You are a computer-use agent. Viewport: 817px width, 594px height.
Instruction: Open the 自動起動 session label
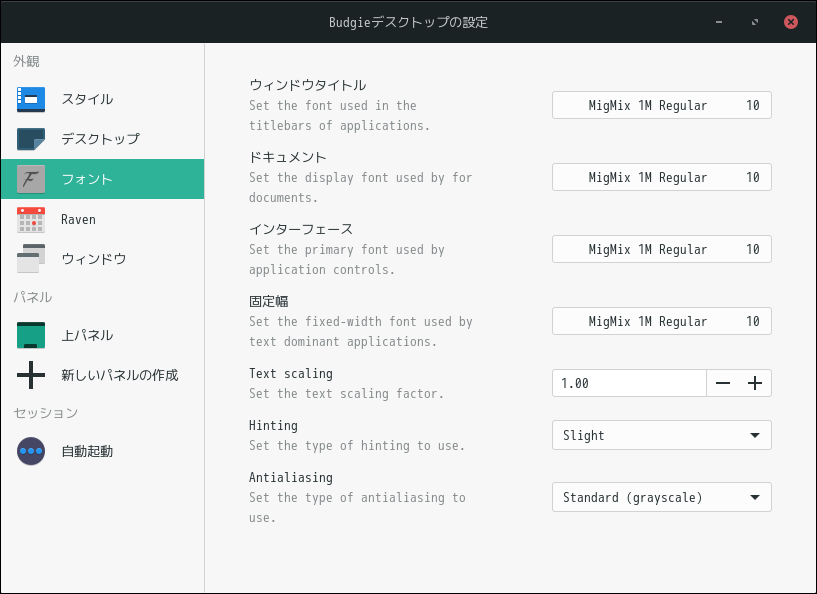[87, 451]
